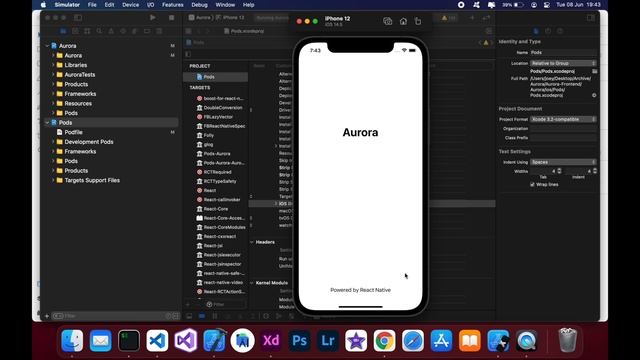Open the File menu
The height and width of the screenshot is (360, 640).
tap(92, 5)
